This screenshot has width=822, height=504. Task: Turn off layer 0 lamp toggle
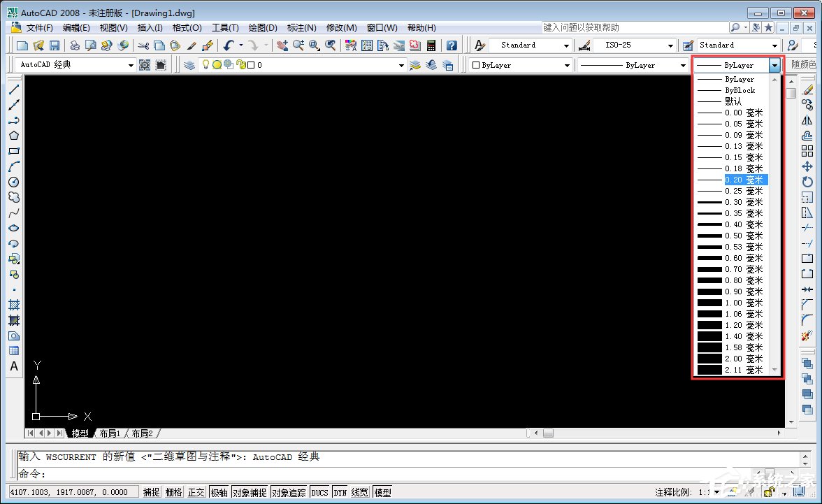click(x=206, y=64)
